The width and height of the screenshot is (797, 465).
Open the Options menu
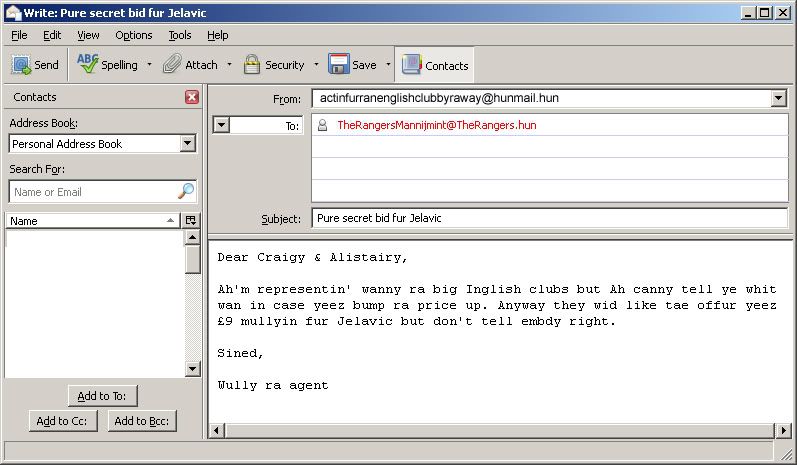pyautogui.click(x=133, y=35)
